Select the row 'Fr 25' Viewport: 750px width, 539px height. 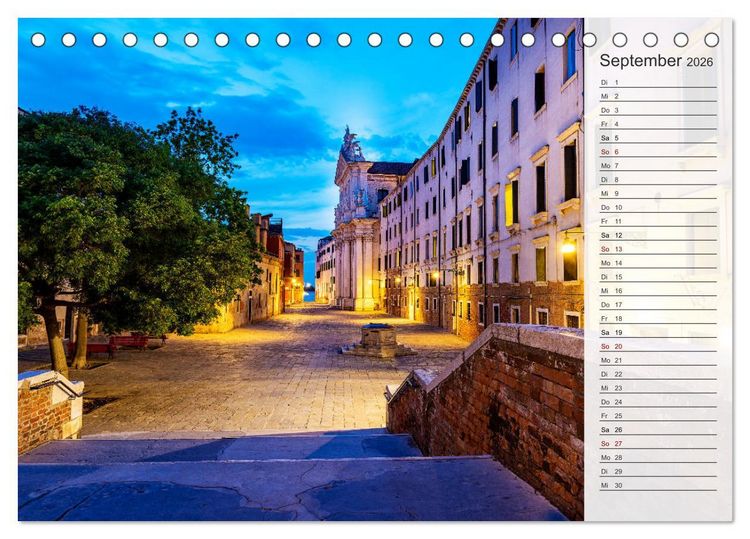coord(658,415)
